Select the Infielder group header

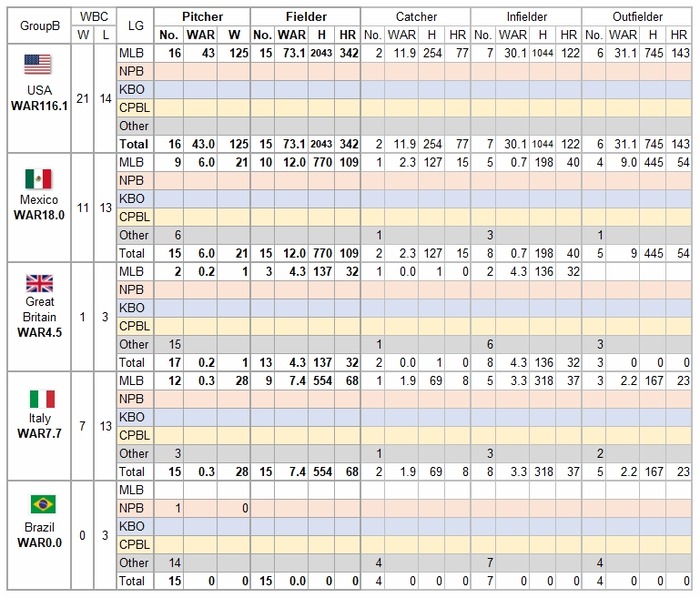[x=526, y=17]
